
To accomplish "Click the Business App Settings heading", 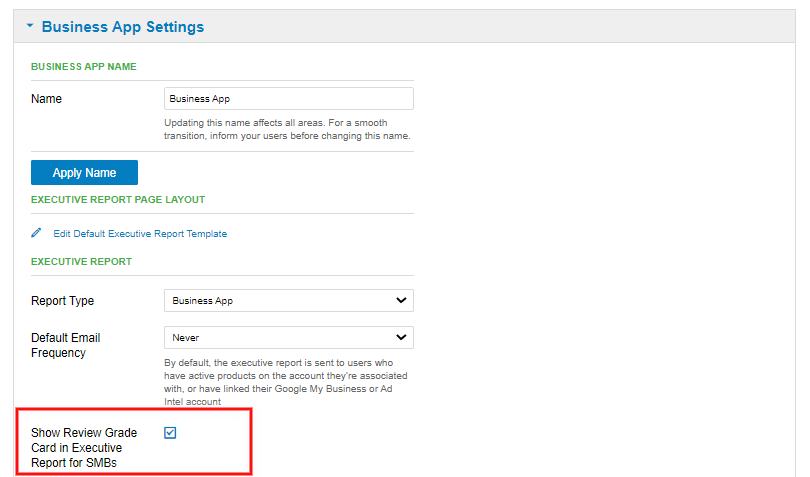I will 123,27.
